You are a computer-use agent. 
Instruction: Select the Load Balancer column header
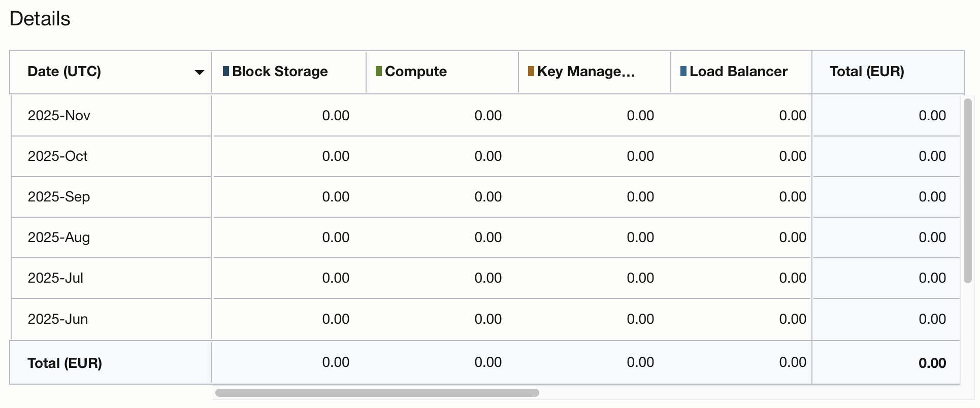741,72
